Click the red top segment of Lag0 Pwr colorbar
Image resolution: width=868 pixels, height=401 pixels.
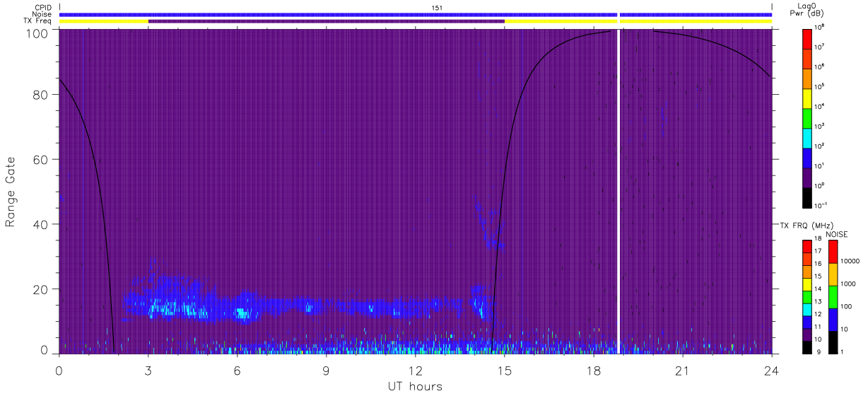(x=807, y=39)
